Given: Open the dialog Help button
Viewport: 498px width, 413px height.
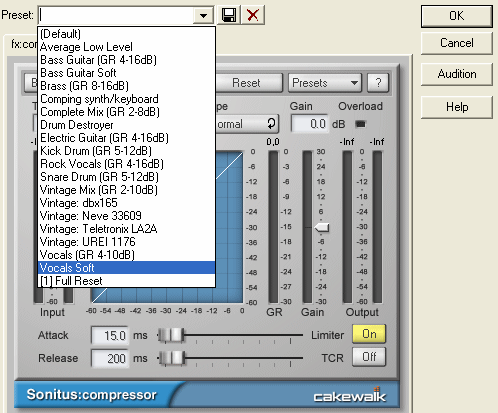Looking at the screenshot, I should click(x=456, y=107).
